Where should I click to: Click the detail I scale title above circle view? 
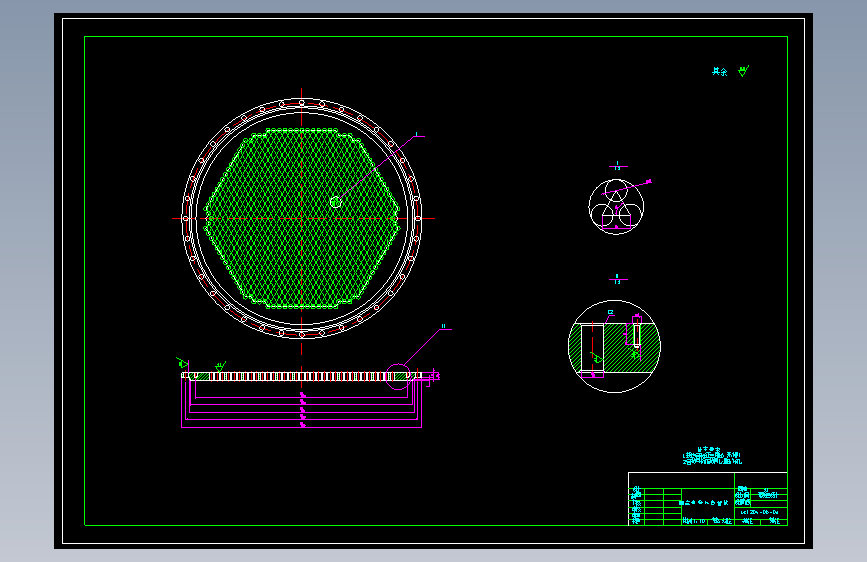pyautogui.click(x=618, y=166)
